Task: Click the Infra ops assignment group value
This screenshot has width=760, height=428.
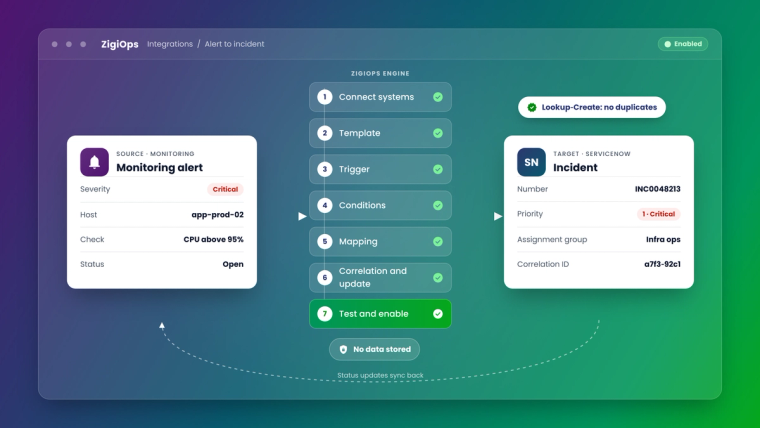Action: point(663,239)
